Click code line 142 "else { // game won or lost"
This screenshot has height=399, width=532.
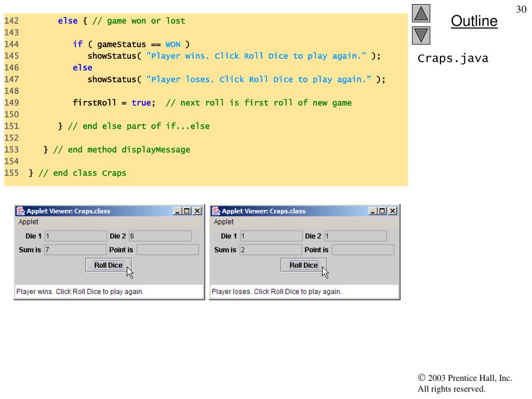tap(122, 21)
